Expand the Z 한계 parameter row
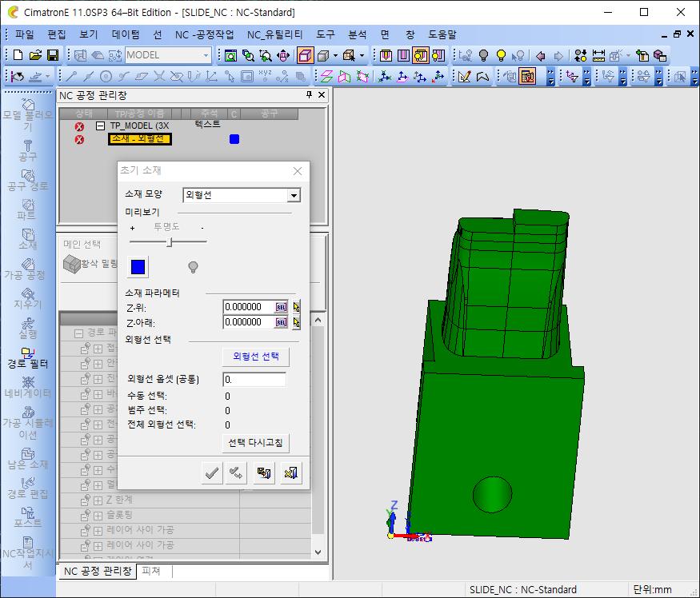This screenshot has width=700, height=598. pos(98,500)
